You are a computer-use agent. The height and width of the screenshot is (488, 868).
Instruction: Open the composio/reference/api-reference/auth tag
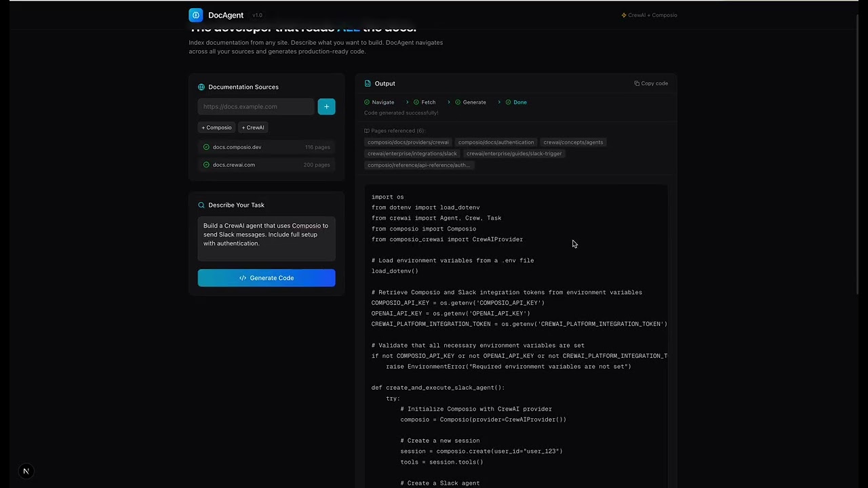pos(418,165)
